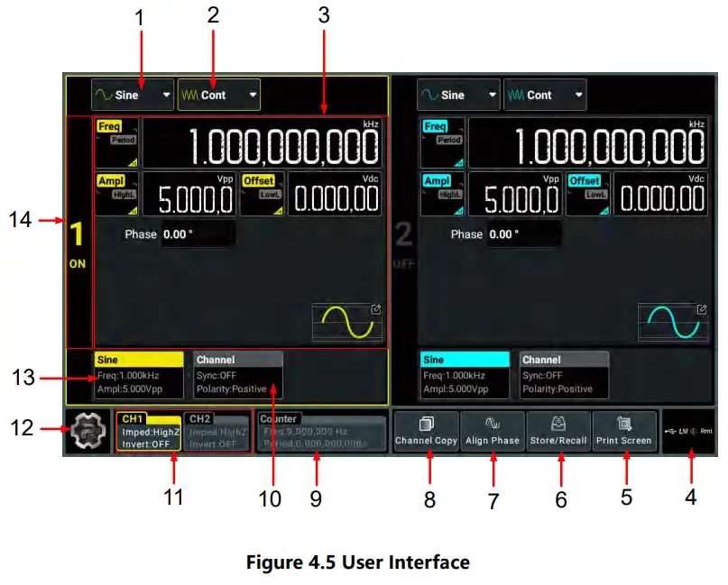Toggle CH1 Freq/Period parameter label

click(x=117, y=143)
